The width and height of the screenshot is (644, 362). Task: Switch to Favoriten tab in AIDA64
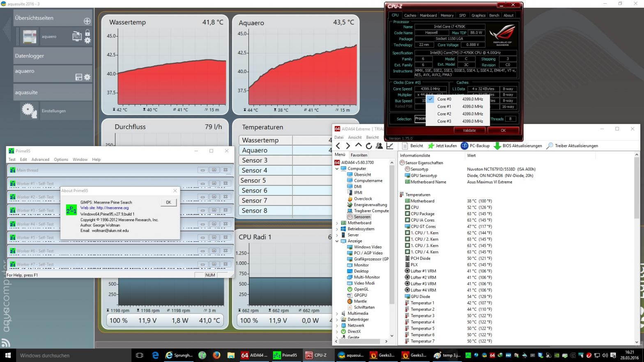click(359, 155)
